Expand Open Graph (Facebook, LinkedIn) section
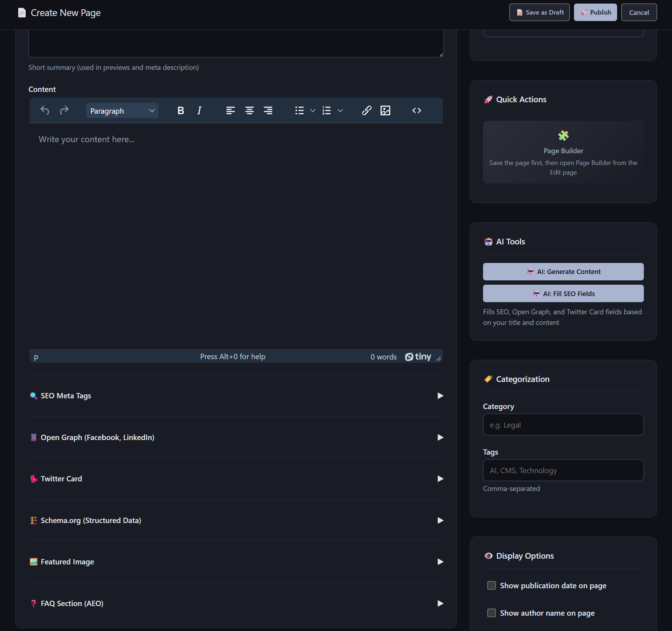The height and width of the screenshot is (631, 672). click(236, 437)
